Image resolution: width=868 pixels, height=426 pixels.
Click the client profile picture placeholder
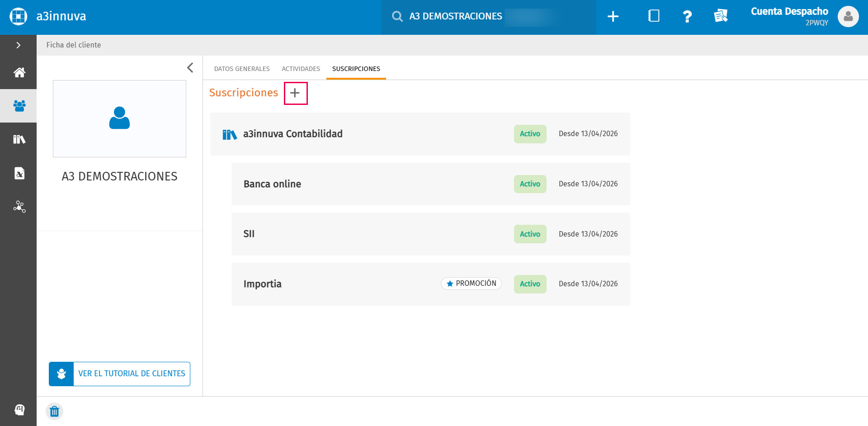(119, 118)
